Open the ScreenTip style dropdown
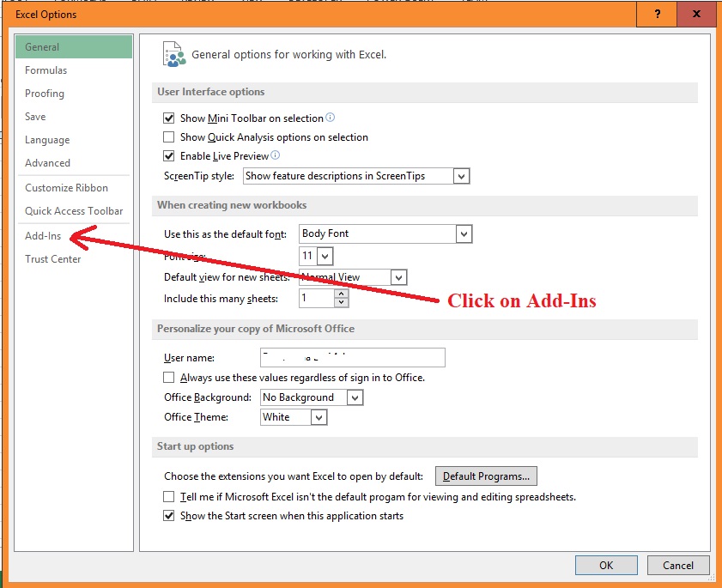Screen dimensions: 722x588 pos(462,175)
